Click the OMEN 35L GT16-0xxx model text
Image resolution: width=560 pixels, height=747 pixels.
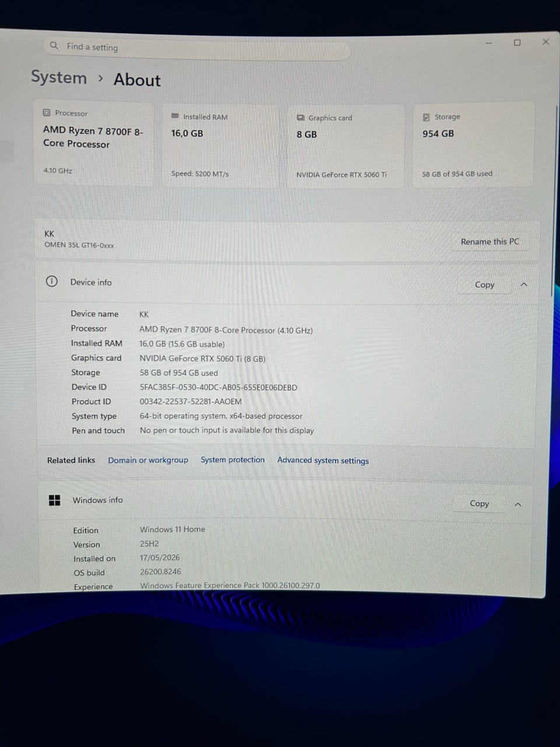pyautogui.click(x=79, y=245)
